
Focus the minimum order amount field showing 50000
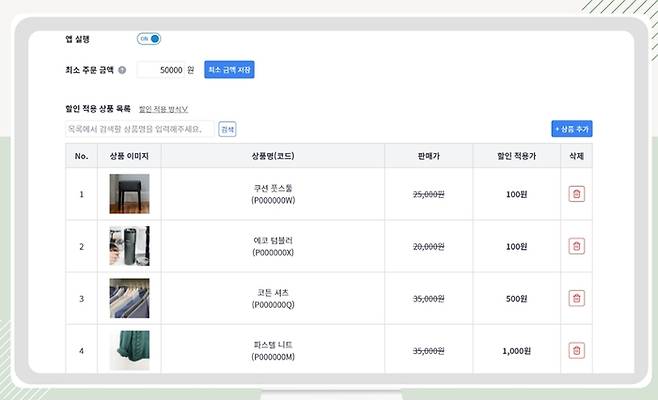tap(161, 70)
